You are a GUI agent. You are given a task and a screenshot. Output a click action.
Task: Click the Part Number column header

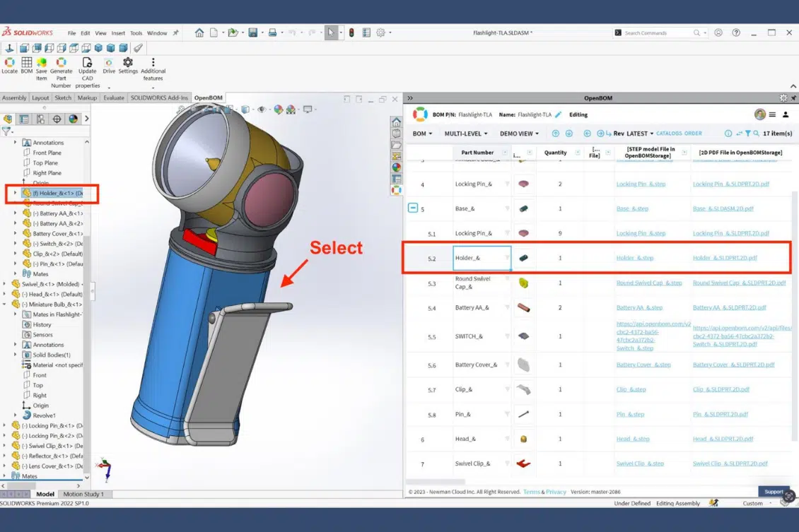[x=477, y=152]
